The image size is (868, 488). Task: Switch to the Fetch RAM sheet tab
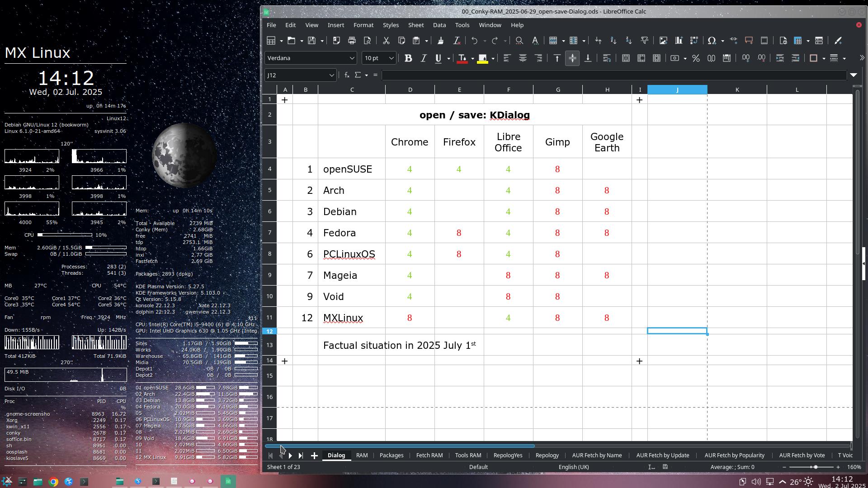coord(429,455)
